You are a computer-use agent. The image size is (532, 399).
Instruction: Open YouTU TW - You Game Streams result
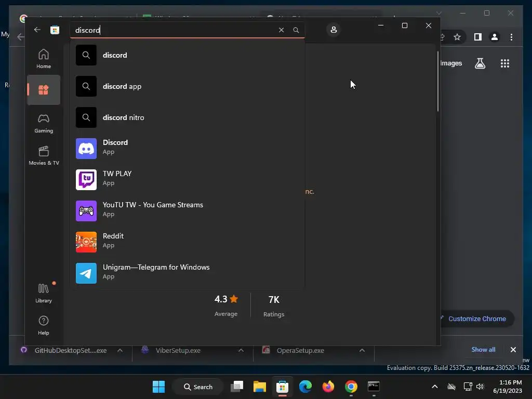(x=187, y=211)
